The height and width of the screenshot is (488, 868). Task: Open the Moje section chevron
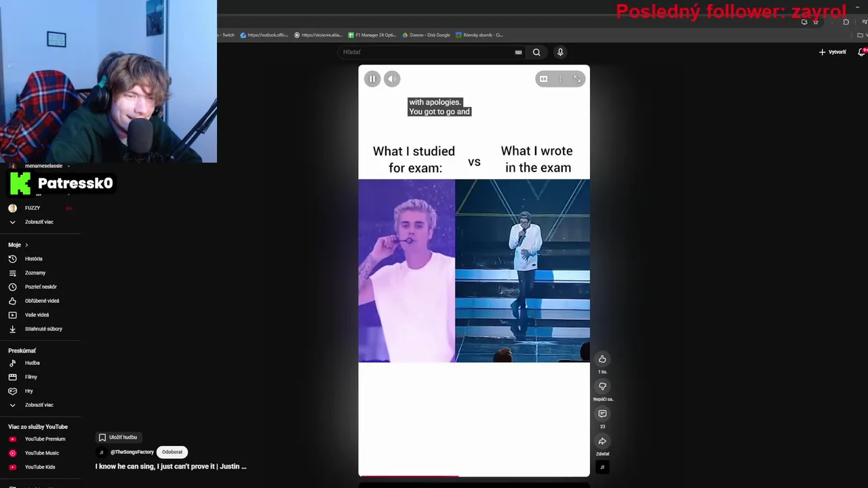coord(26,245)
